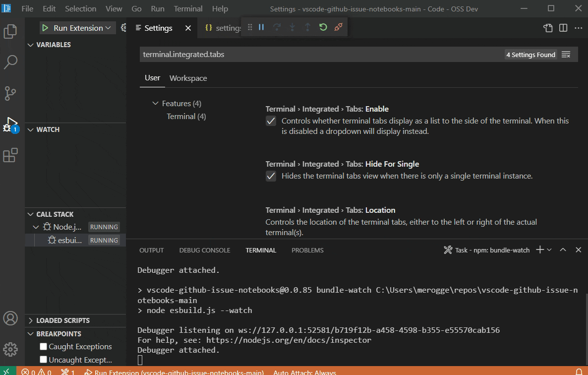
Task: Open the Run and Debug sidebar icon
Action: coord(11,124)
